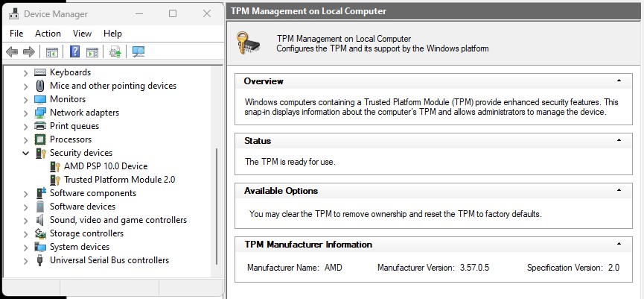
Task: Collapse the Security devices category
Action: [26, 153]
